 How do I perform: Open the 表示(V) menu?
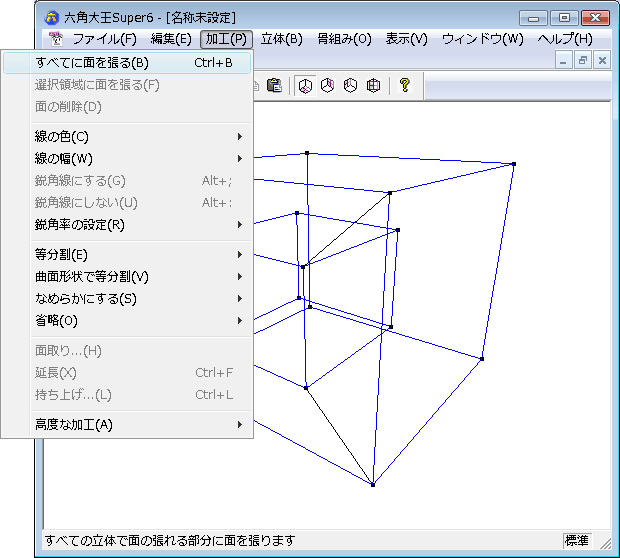[x=406, y=39]
